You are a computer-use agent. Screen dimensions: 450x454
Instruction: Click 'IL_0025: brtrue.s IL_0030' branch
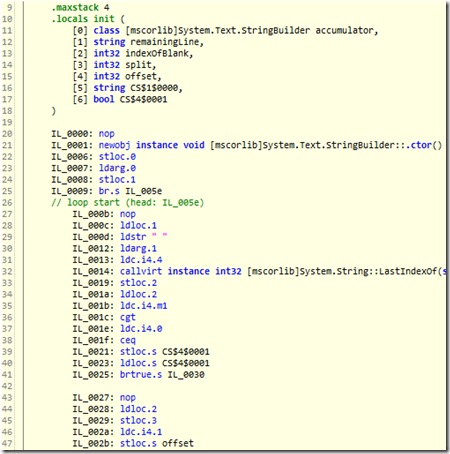tap(138, 375)
